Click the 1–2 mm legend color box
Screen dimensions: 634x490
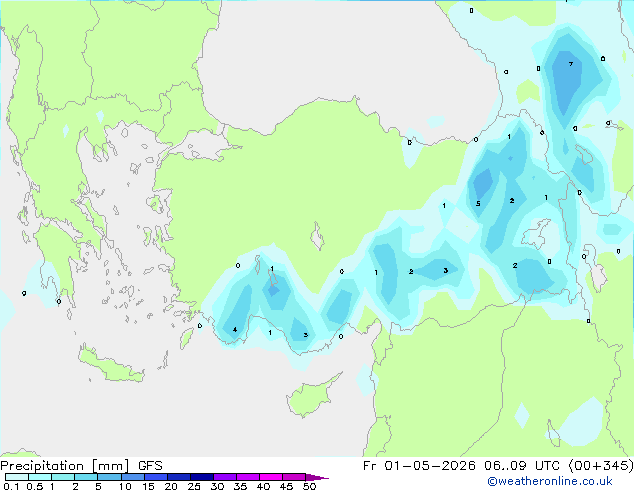[63, 477]
